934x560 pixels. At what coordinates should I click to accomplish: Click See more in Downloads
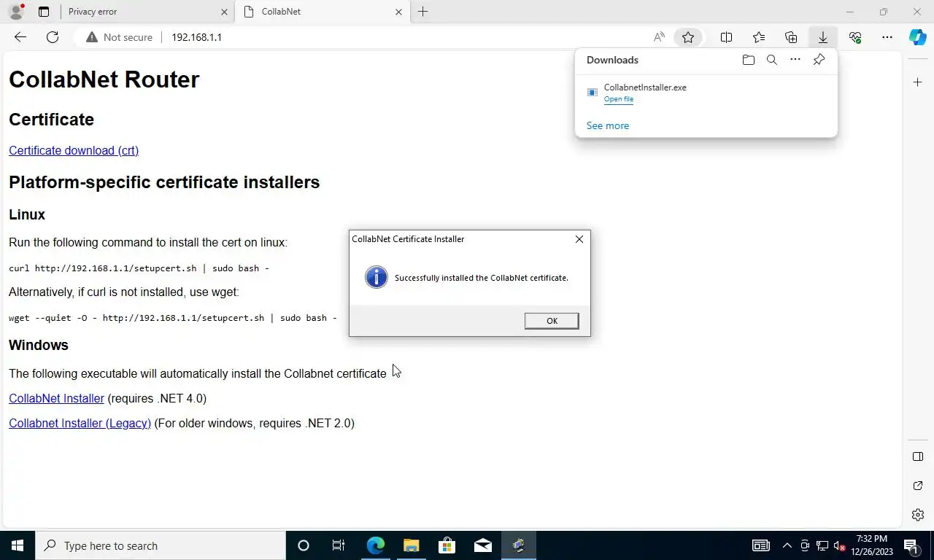click(608, 125)
